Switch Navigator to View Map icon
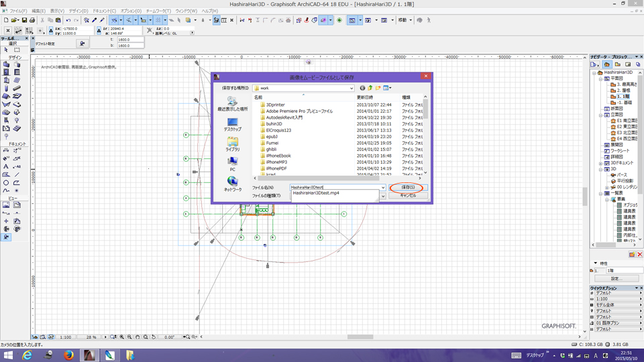Screen dimensions: 644x362 tap(617, 64)
